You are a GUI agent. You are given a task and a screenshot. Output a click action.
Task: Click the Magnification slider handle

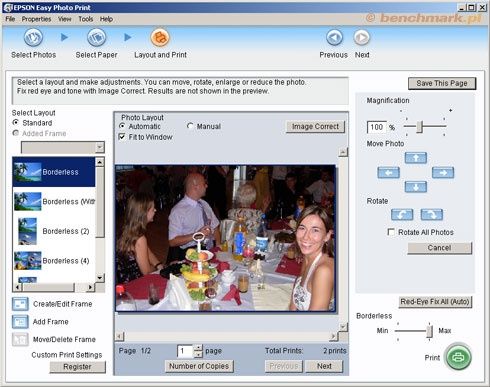[419, 127]
